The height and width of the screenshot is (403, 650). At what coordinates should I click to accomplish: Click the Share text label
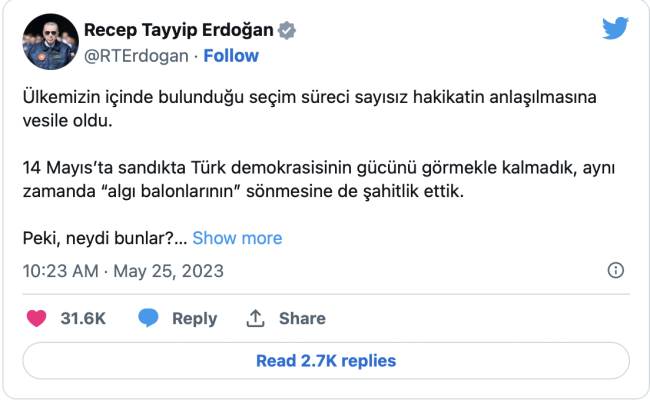click(302, 318)
